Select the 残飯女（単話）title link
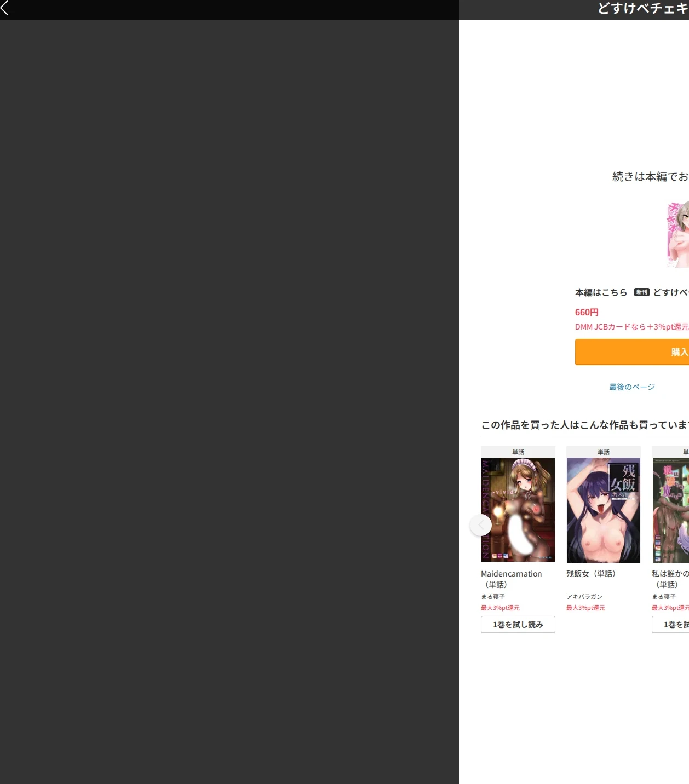This screenshot has width=689, height=784. tap(592, 574)
